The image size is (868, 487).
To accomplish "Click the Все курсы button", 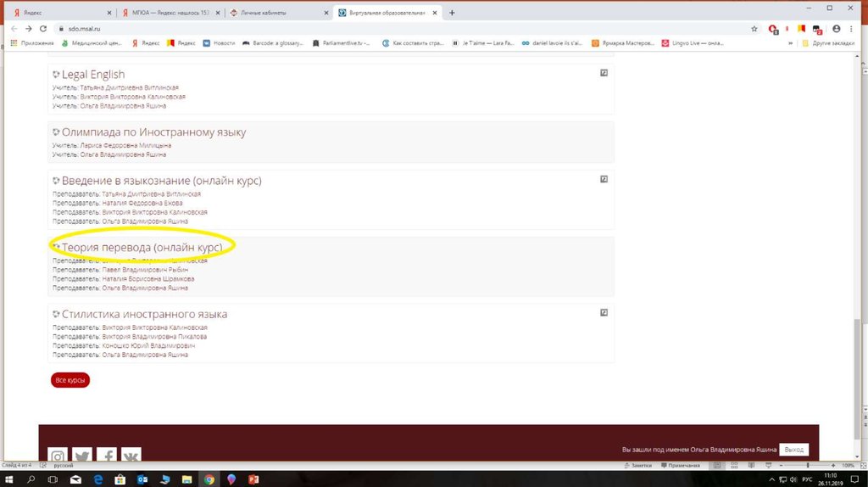I will 70,381.
